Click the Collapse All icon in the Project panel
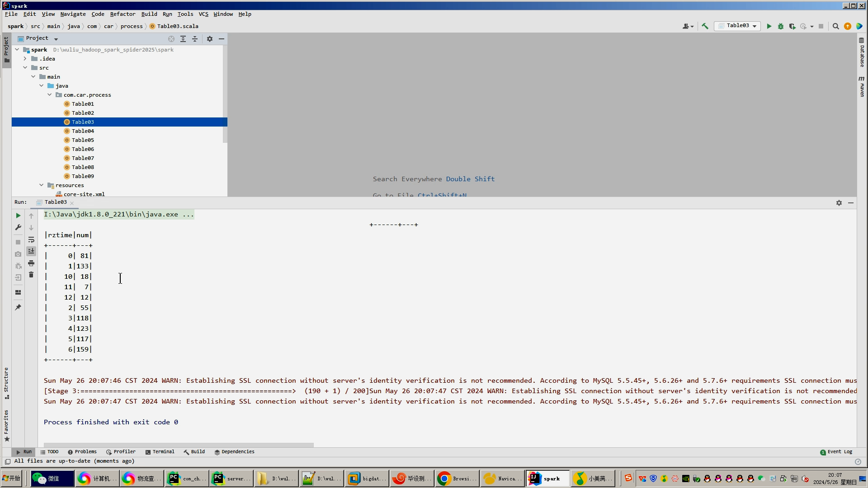 [195, 39]
